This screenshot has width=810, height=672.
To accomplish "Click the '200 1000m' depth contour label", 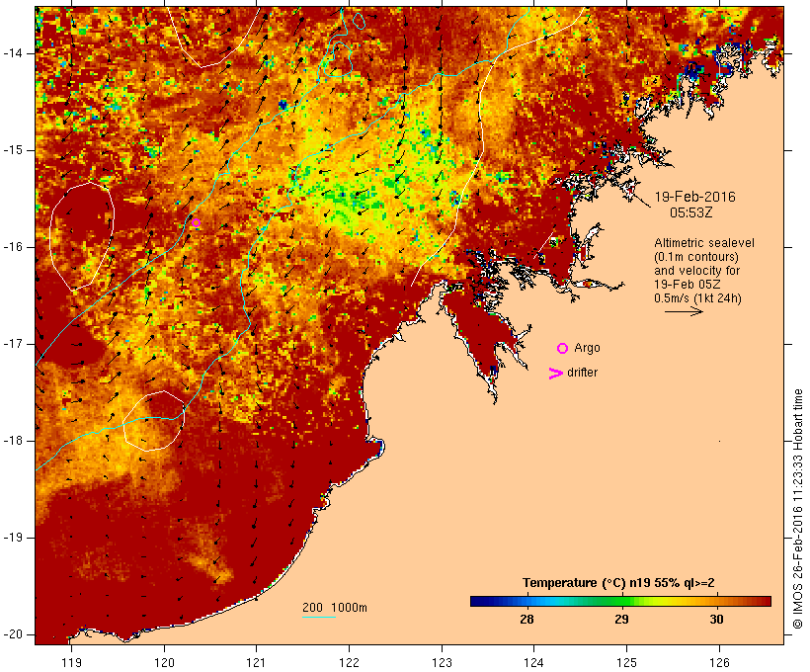I will (335, 608).
